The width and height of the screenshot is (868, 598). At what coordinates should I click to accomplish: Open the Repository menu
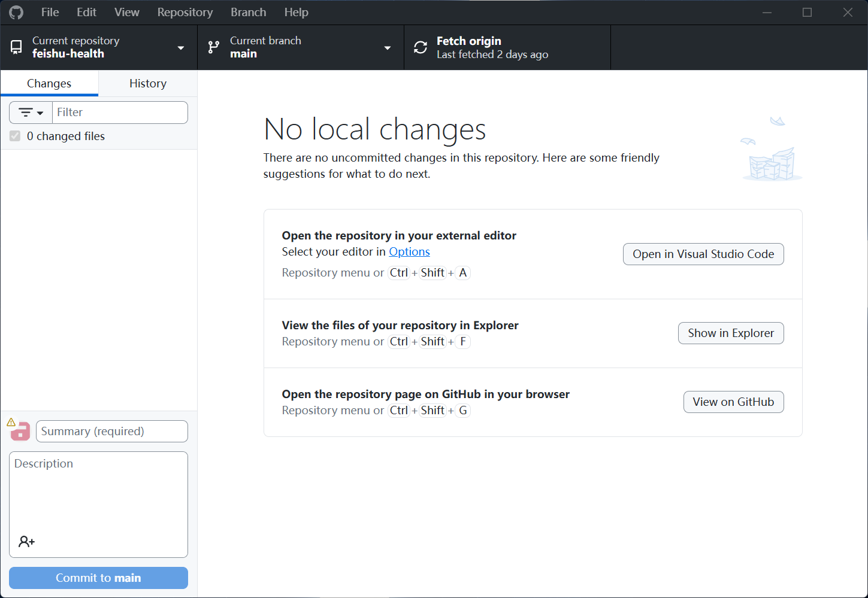point(185,12)
